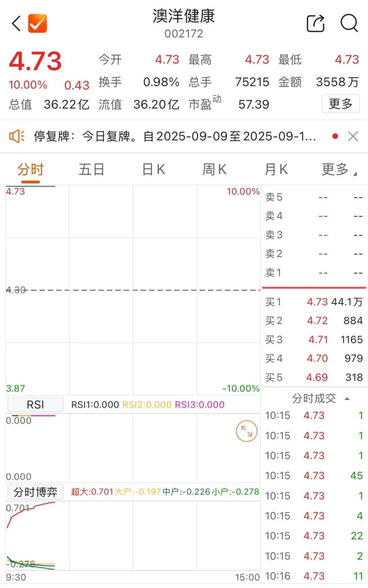Open the 停复牌 announcement text
Screen dimensions: 368x588
(x=175, y=137)
